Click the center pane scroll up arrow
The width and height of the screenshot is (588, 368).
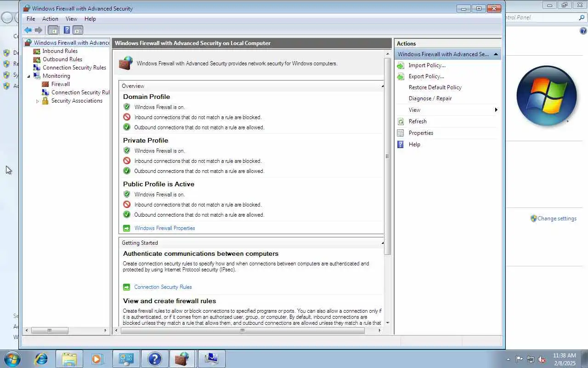tap(387, 54)
